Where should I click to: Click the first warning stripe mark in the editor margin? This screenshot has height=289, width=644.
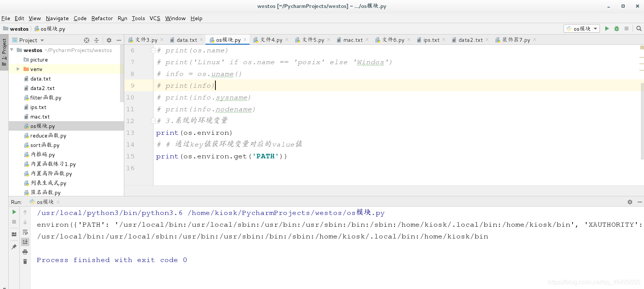[642, 57]
